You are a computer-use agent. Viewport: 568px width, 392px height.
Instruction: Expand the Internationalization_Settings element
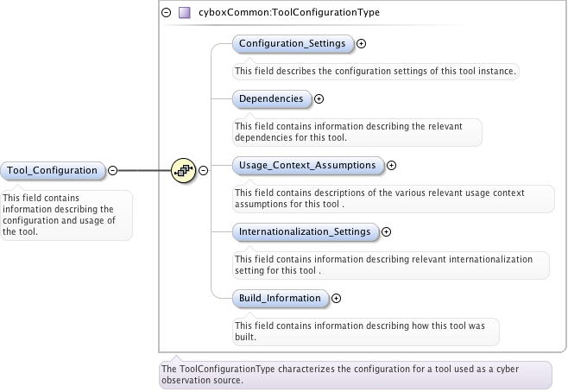(386, 231)
